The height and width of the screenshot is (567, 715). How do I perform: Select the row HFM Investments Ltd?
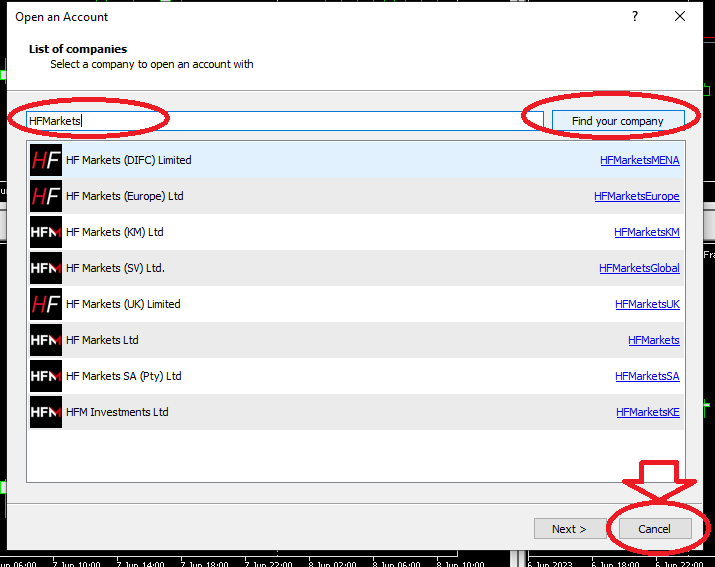coord(356,412)
